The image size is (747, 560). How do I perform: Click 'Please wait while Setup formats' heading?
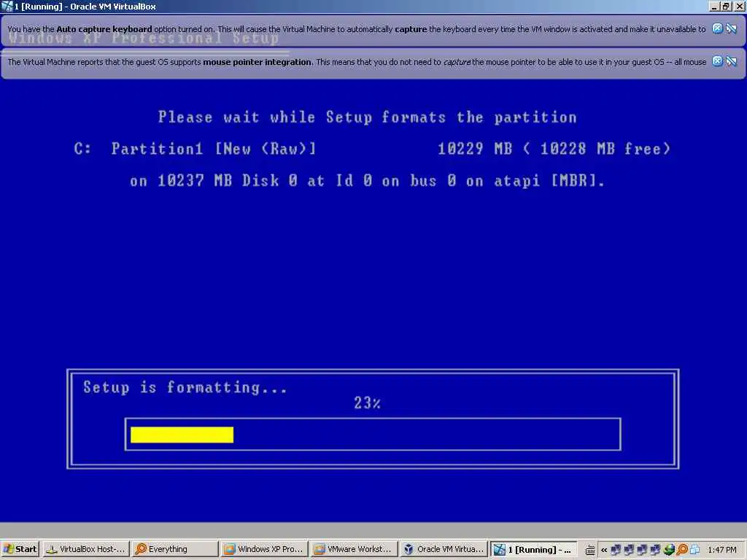pos(368,117)
